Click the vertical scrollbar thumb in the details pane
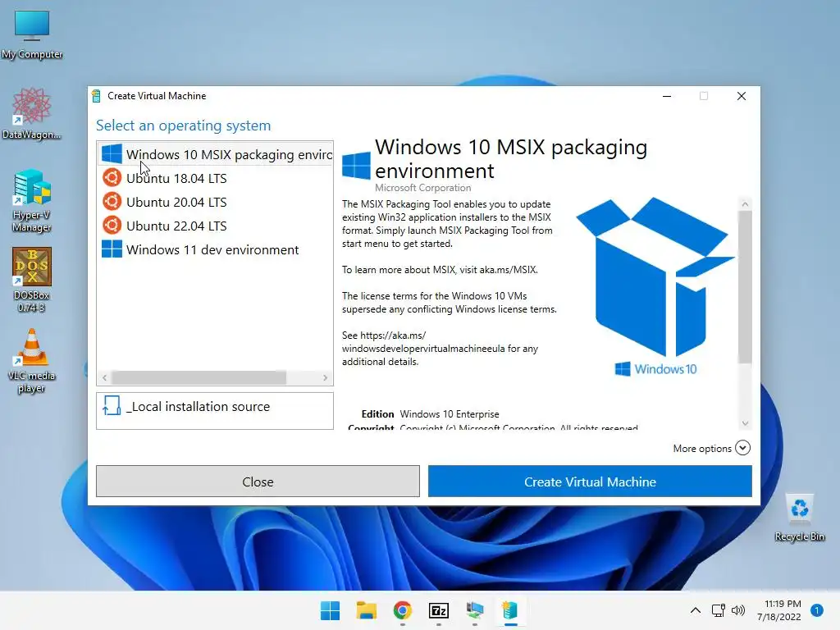This screenshot has height=630, width=840. [x=745, y=287]
